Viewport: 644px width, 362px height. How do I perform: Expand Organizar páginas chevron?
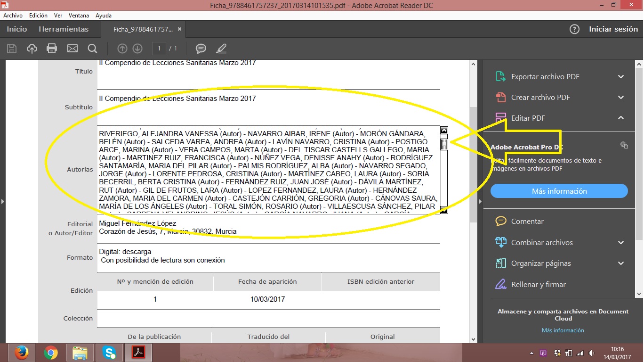[x=621, y=263]
